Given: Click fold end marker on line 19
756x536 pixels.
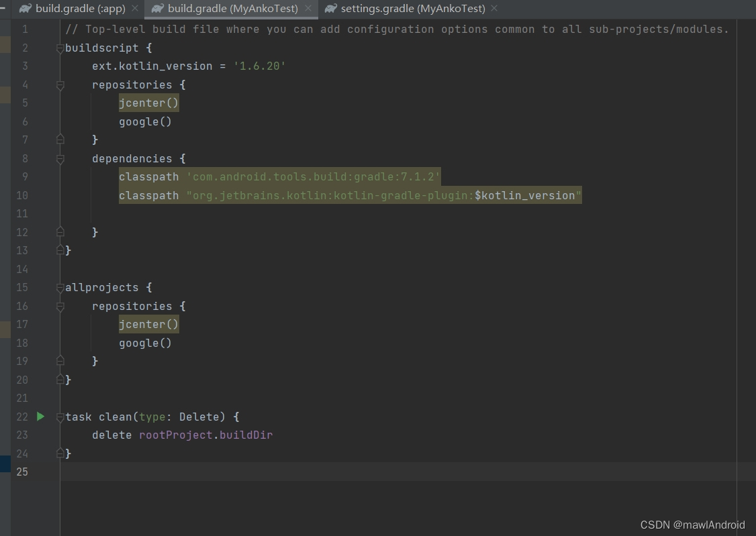Looking at the screenshot, I should point(60,361).
